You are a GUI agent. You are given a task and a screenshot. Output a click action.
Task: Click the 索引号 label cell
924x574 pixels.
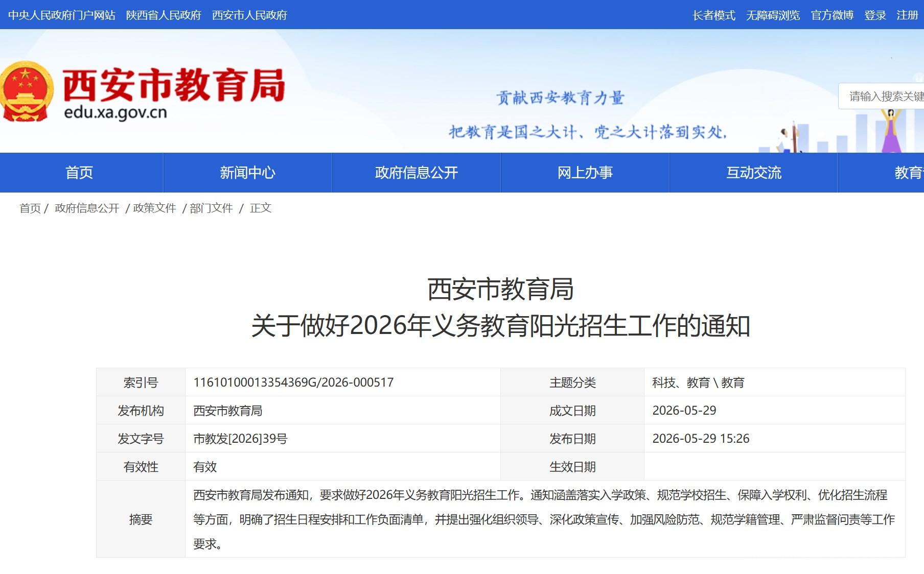[141, 382]
